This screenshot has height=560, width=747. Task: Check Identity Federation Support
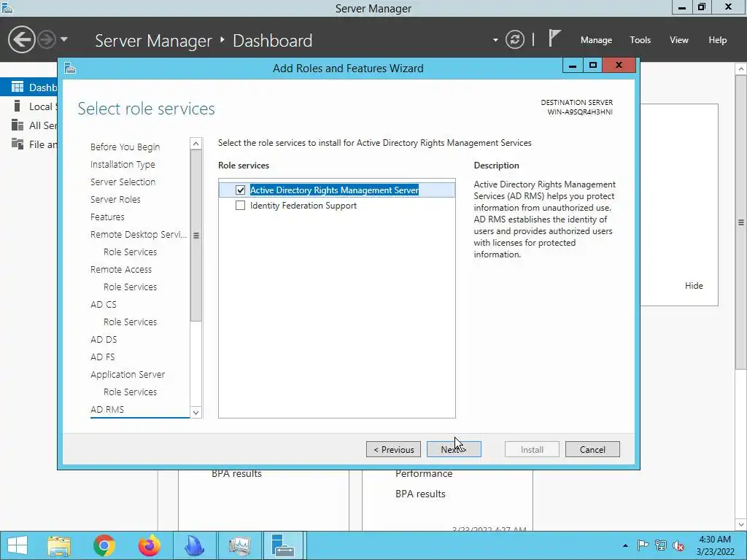(240, 205)
